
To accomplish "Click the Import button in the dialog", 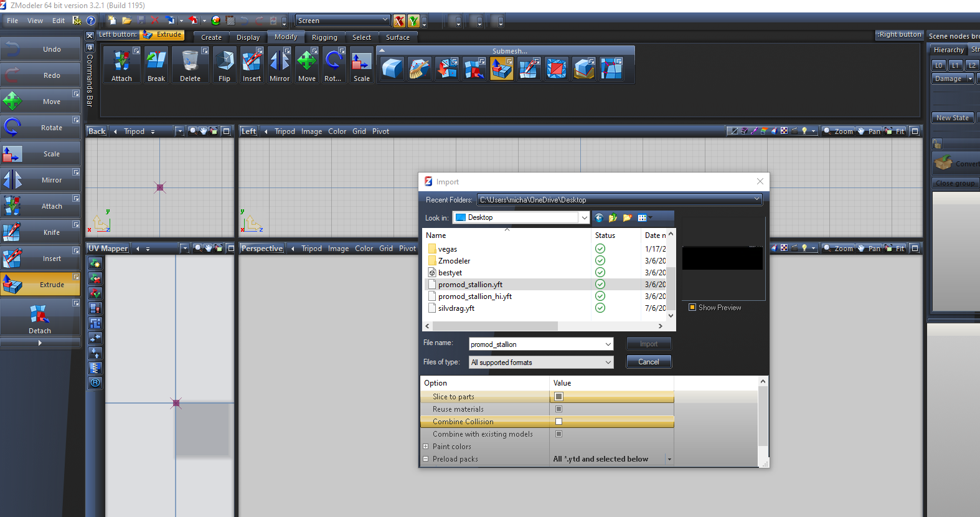I will tap(648, 344).
